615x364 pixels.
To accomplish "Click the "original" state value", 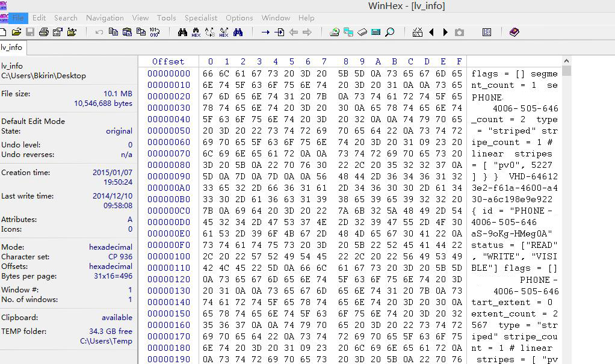I will 119,131.
